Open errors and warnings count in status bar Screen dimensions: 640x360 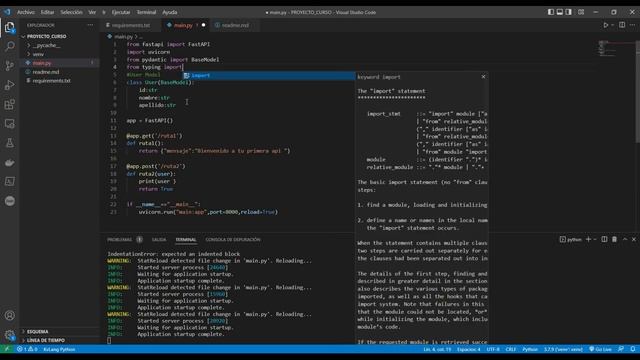[27, 349]
